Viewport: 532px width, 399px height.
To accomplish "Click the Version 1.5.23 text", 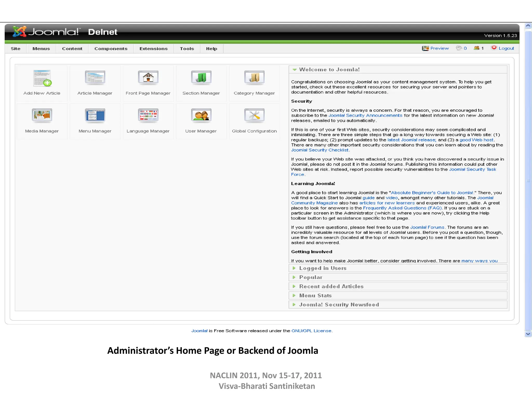I will [x=501, y=36].
